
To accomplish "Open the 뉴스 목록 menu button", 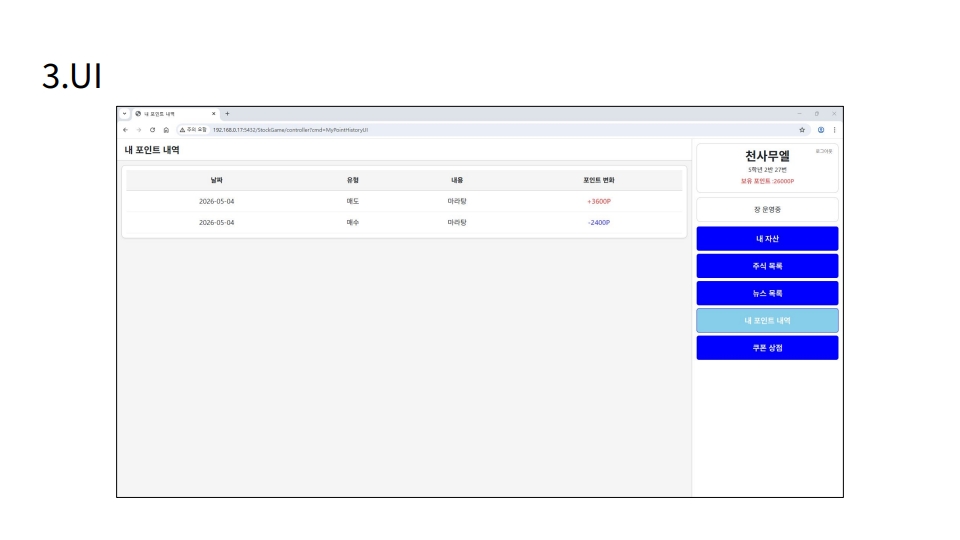I will click(767, 293).
